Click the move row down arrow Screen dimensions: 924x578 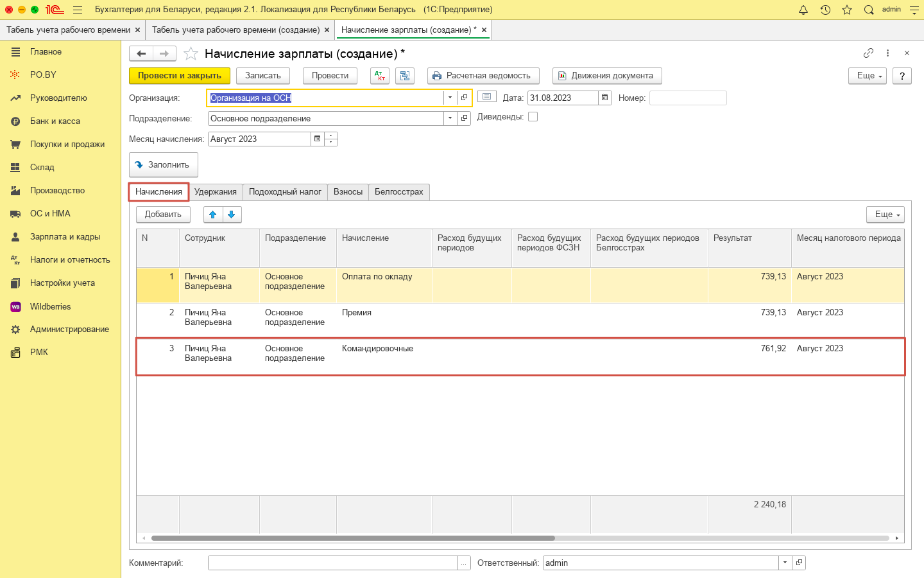click(x=232, y=215)
